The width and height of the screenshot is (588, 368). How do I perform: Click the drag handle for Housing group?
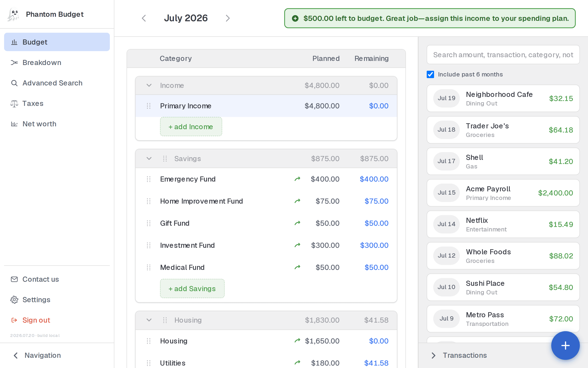click(x=165, y=320)
